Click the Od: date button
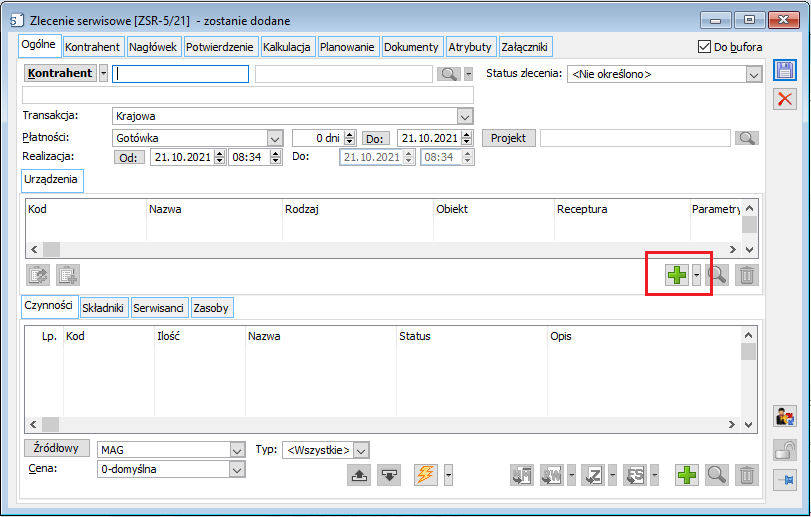Viewport: 811px width, 517px height. (x=128, y=157)
